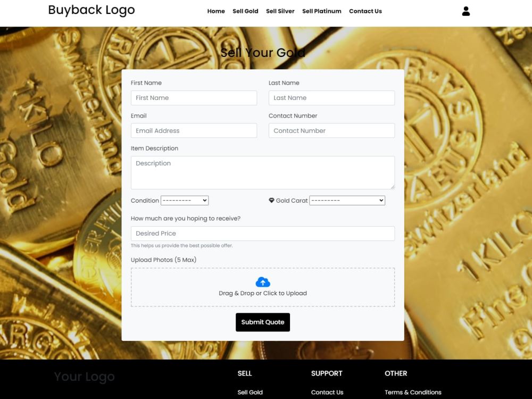Click the Submit Quote button
532x399 pixels.
point(263,322)
